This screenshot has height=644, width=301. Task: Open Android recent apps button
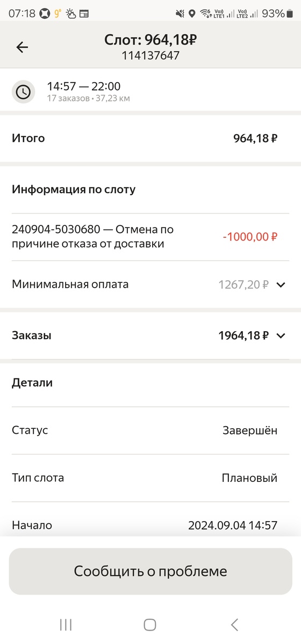pyautogui.click(x=66, y=624)
